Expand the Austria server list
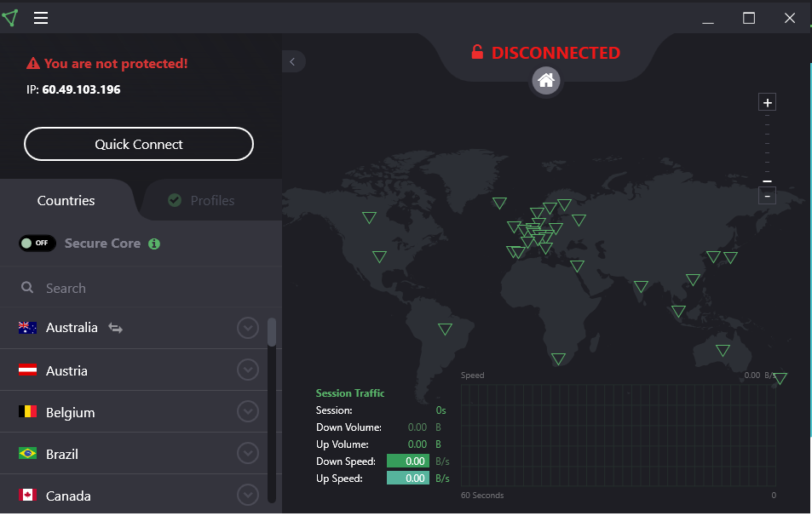812x516 pixels. tap(248, 370)
